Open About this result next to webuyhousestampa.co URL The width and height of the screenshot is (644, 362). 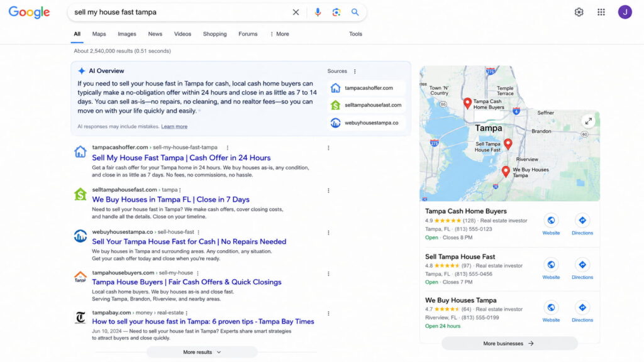click(198, 233)
